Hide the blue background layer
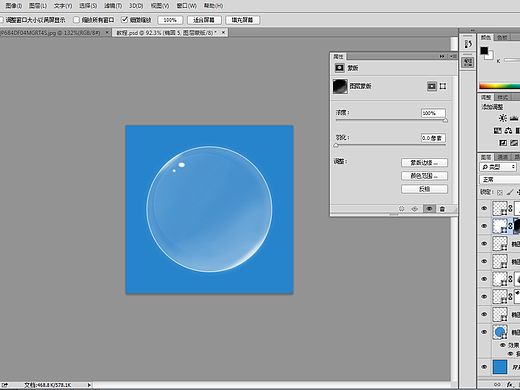Viewport: 520px width, 390px height. 484,367
